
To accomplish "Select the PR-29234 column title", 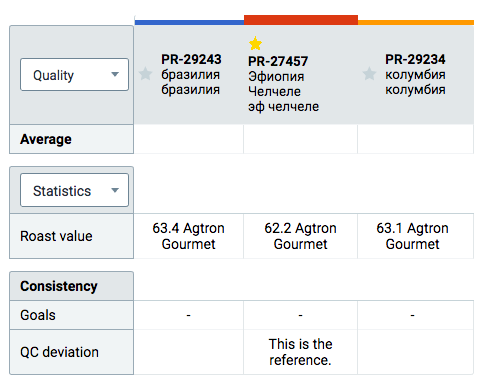I will 415,59.
